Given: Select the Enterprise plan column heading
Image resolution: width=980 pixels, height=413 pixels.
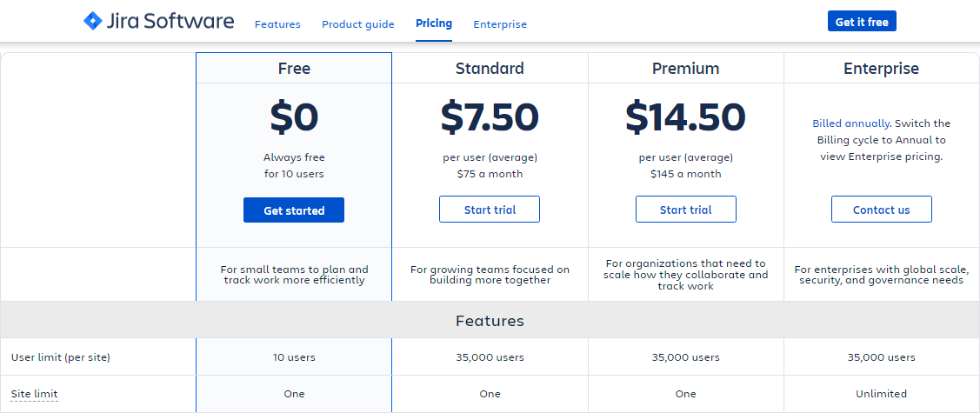Looking at the screenshot, I should (882, 69).
